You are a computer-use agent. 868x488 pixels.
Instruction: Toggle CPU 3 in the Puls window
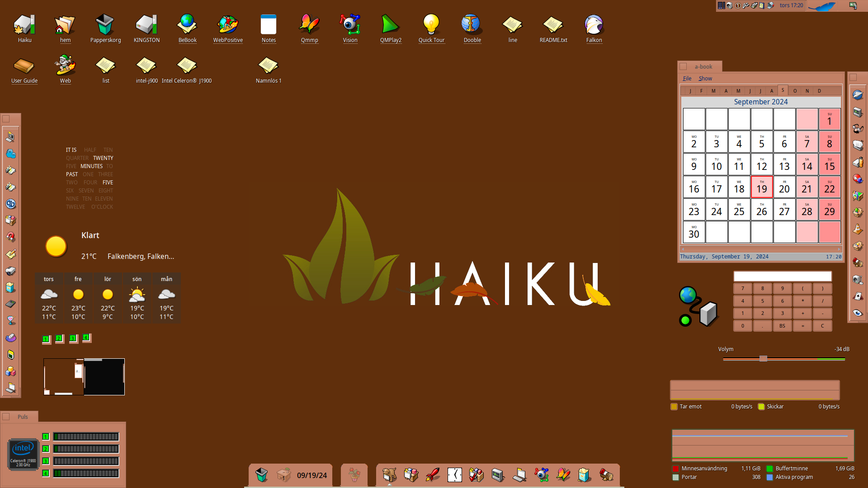coord(46,461)
